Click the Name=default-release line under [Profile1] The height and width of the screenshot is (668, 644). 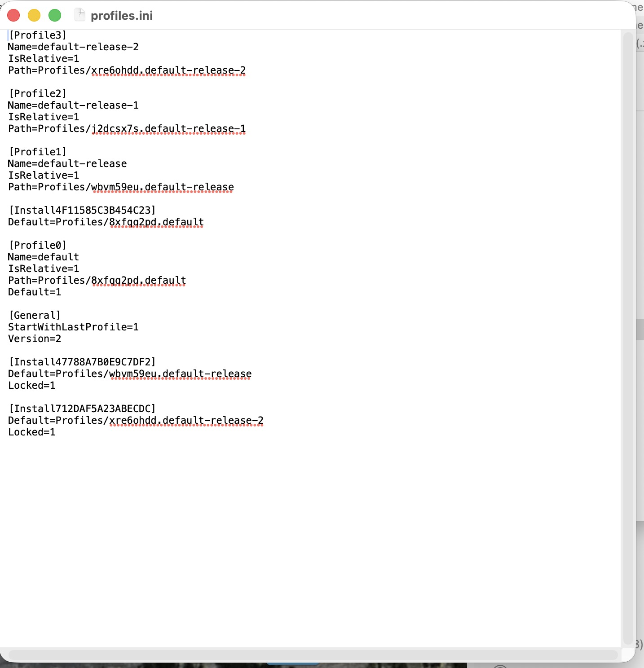click(67, 163)
